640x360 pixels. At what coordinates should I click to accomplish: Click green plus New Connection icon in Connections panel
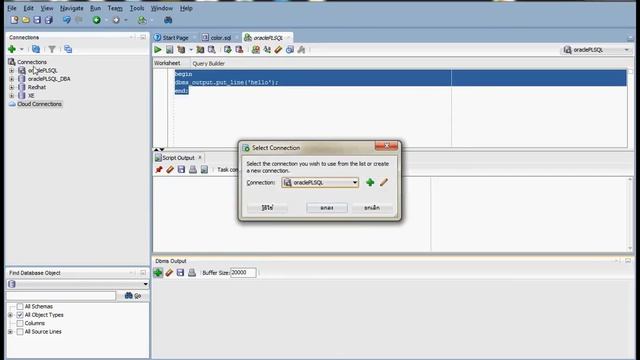12,49
